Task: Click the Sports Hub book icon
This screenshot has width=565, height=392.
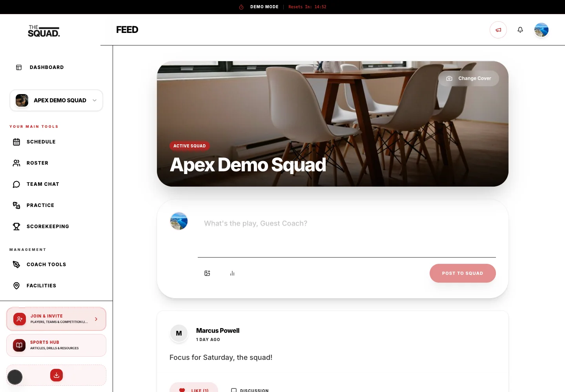Action: click(x=19, y=345)
